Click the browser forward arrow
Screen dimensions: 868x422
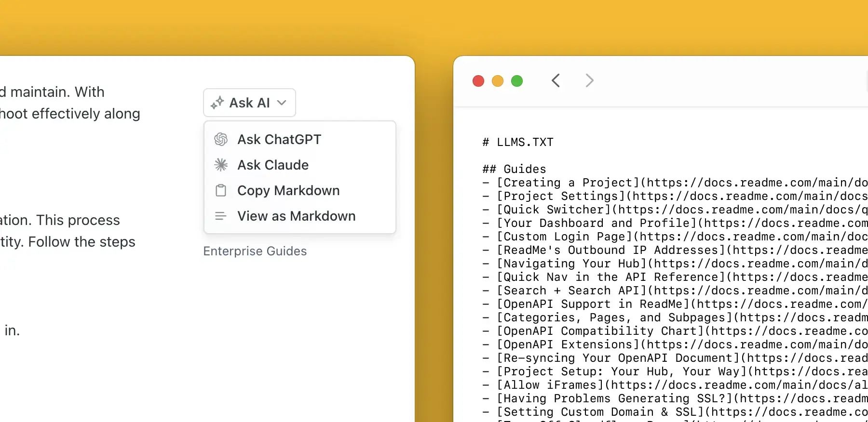point(589,80)
